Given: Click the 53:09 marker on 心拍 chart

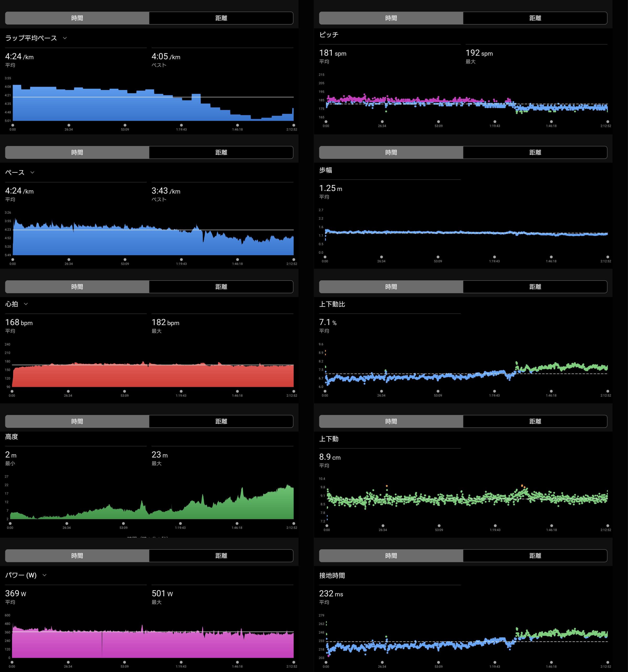Looking at the screenshot, I should (x=124, y=391).
